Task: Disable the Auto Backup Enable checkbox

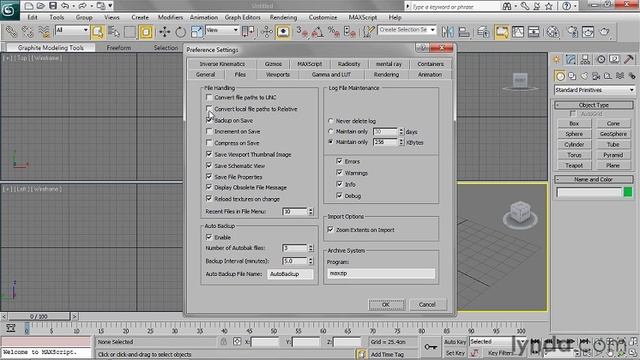Action: point(209,237)
